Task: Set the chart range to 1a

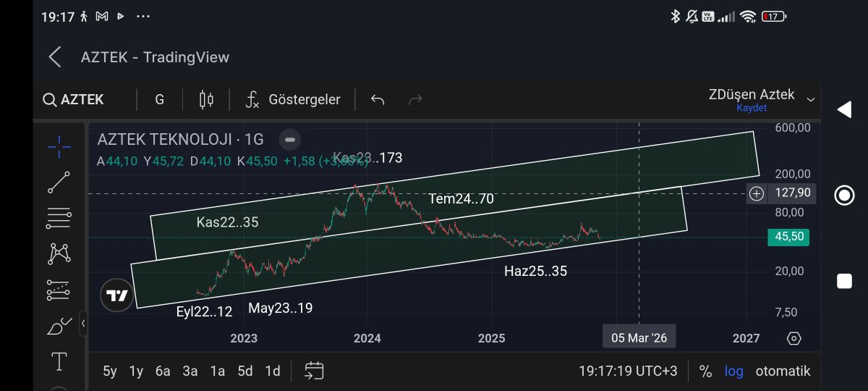Action: [218, 371]
